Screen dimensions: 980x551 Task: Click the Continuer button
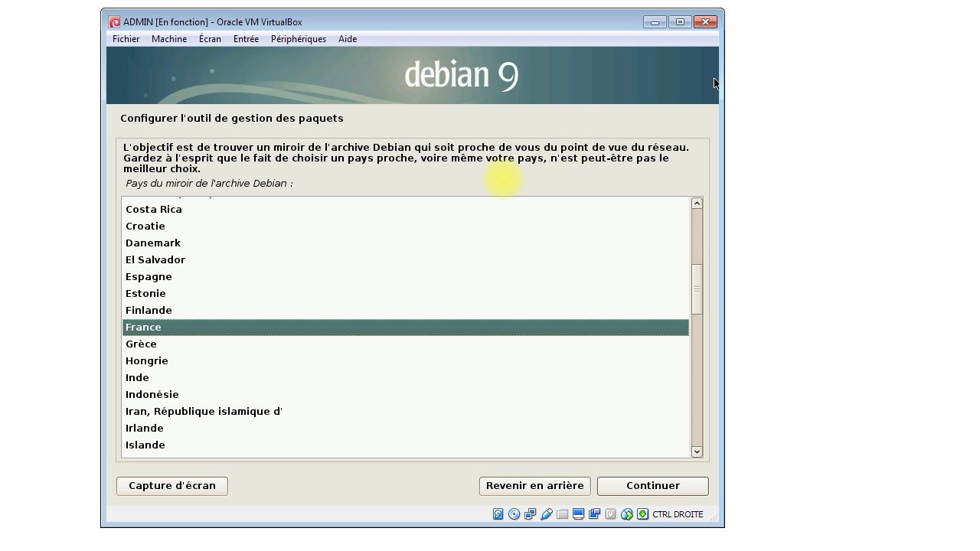(x=653, y=486)
